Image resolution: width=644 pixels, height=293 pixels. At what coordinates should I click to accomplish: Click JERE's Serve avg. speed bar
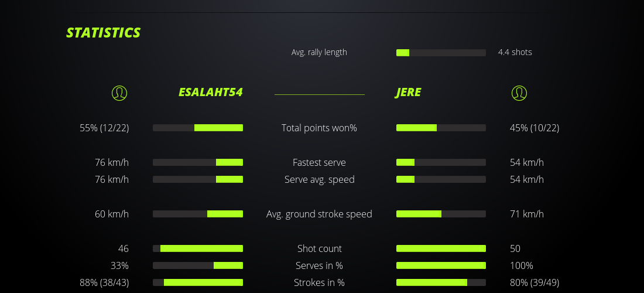click(441, 179)
